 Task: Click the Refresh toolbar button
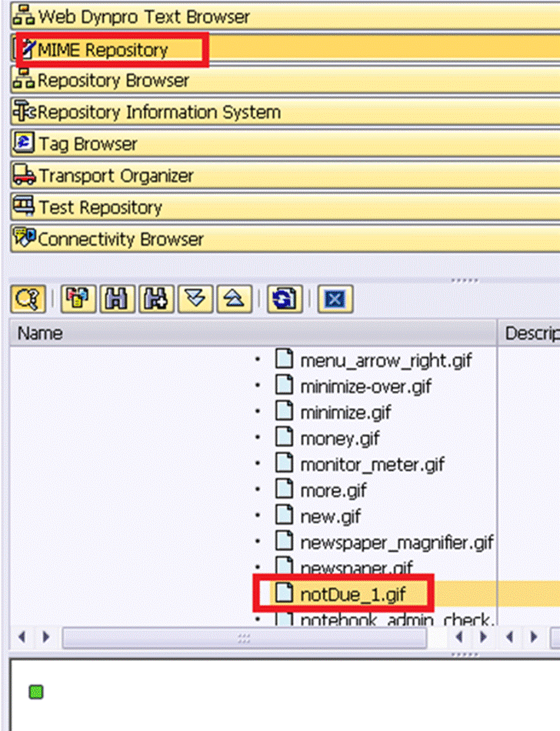[x=285, y=299]
